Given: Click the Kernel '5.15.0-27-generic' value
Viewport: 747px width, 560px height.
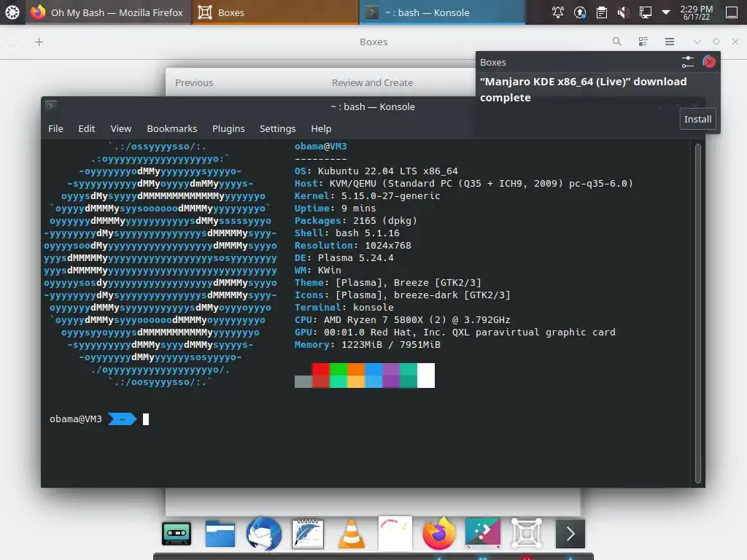Looking at the screenshot, I should (x=391, y=195).
